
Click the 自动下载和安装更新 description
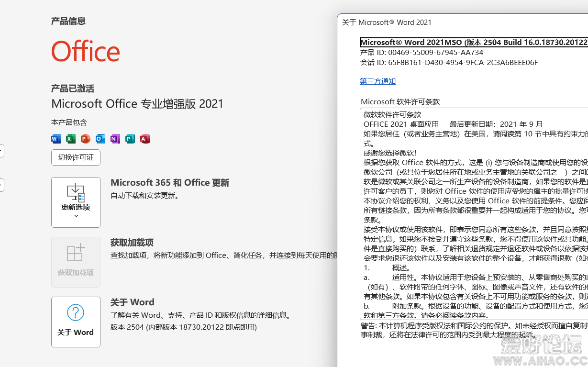pyautogui.click(x=145, y=196)
